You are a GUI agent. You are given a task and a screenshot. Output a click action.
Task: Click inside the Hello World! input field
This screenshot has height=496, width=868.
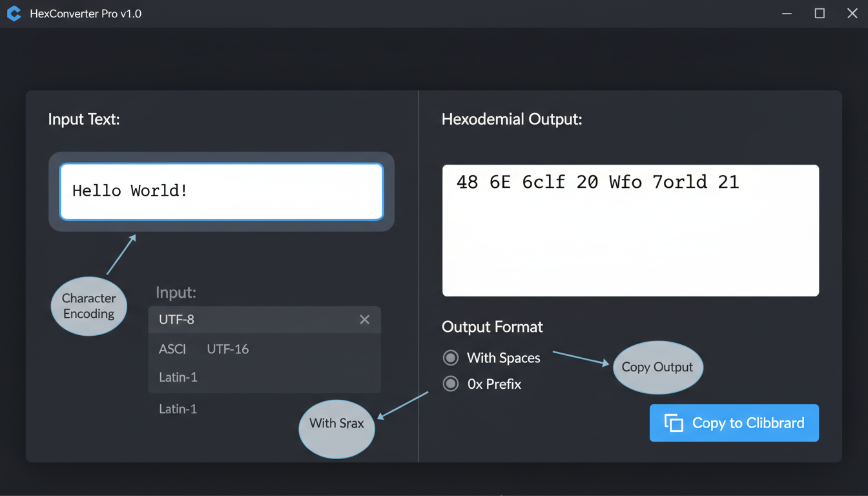coord(221,191)
